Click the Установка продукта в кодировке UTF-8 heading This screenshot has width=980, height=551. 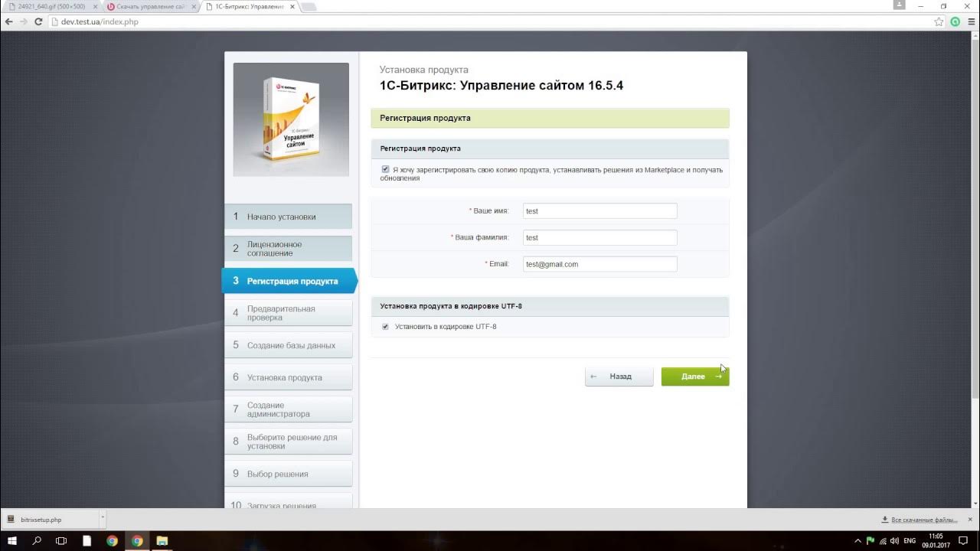pyautogui.click(x=451, y=306)
